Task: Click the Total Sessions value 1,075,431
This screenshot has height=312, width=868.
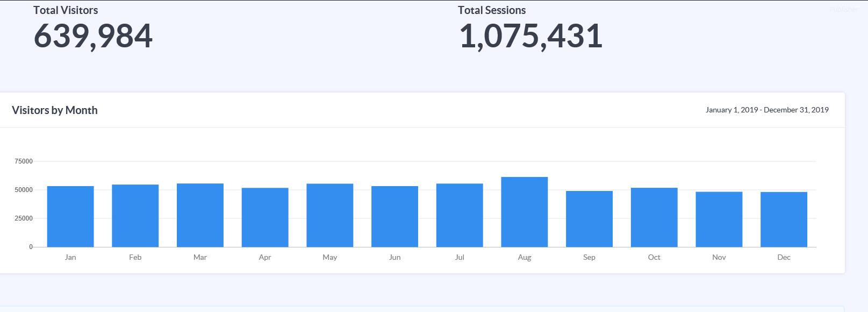Action: point(530,36)
